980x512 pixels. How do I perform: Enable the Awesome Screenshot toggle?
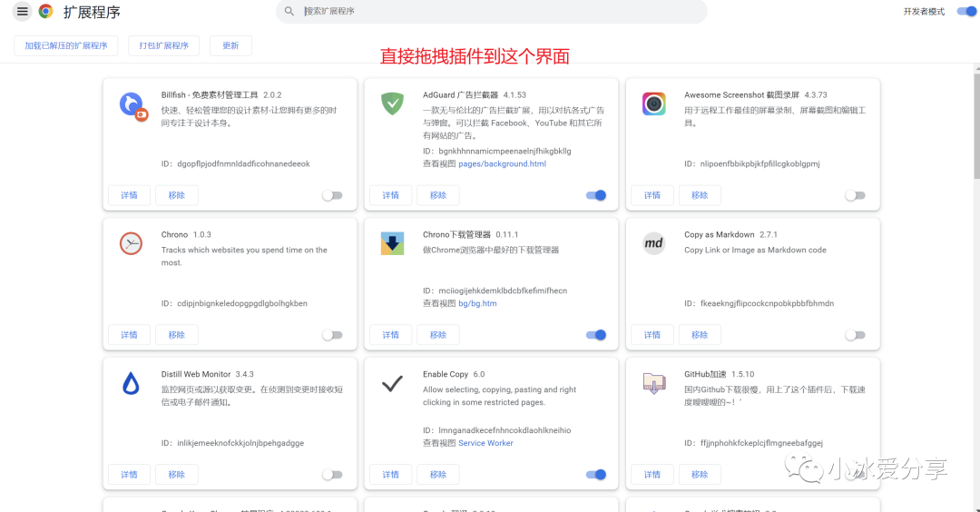[x=855, y=196]
